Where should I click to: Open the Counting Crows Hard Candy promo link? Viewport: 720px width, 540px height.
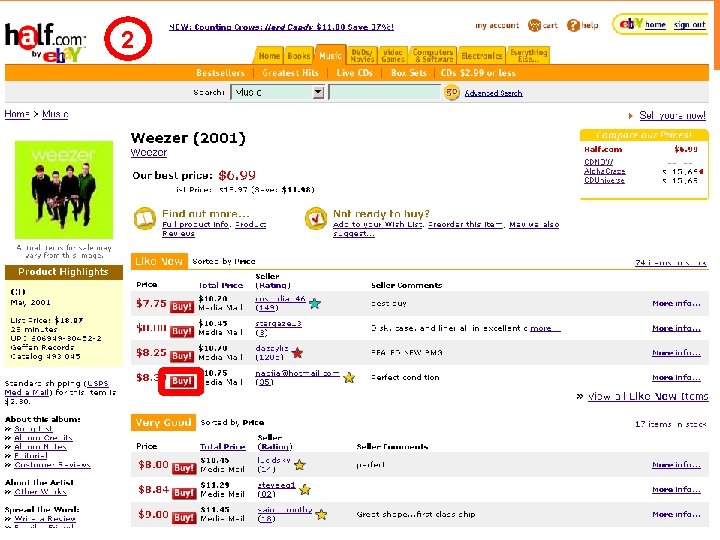coord(281,27)
